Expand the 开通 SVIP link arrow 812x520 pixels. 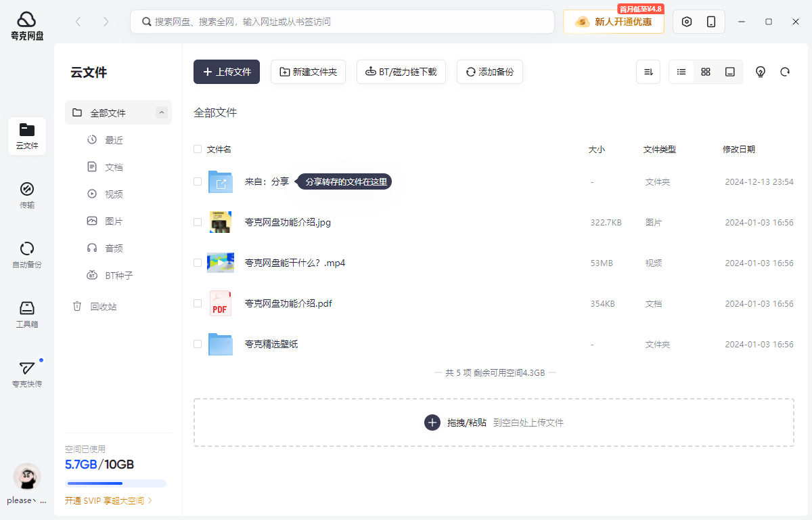coord(150,501)
